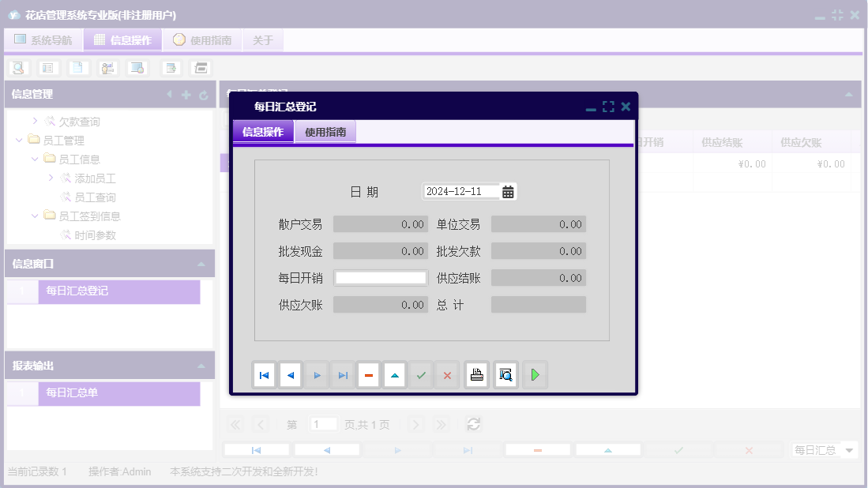Click the red delete record icon
The width and height of the screenshot is (868, 488).
coord(368,375)
